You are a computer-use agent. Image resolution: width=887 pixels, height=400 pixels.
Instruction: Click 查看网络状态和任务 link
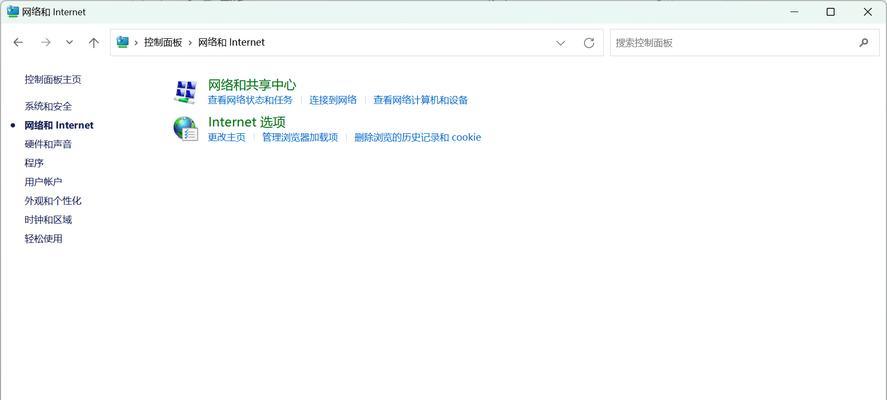coord(250,100)
